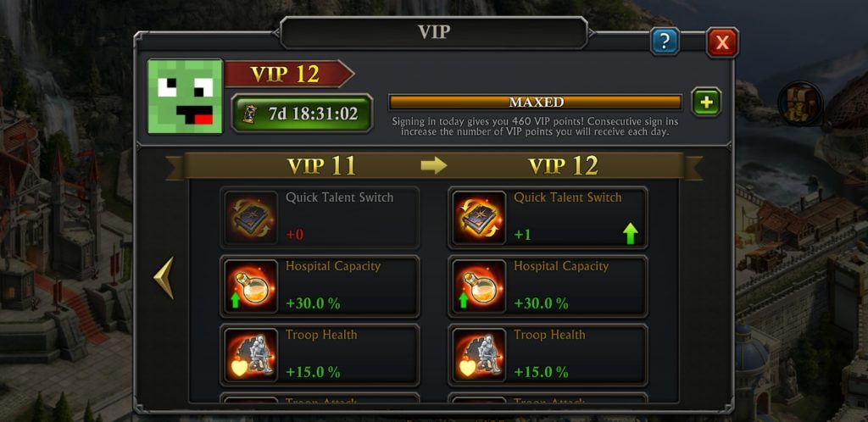This screenshot has height=422, width=868.
Task: Click VIP 11 Hospital Capacity potion icon
Action: (x=251, y=286)
